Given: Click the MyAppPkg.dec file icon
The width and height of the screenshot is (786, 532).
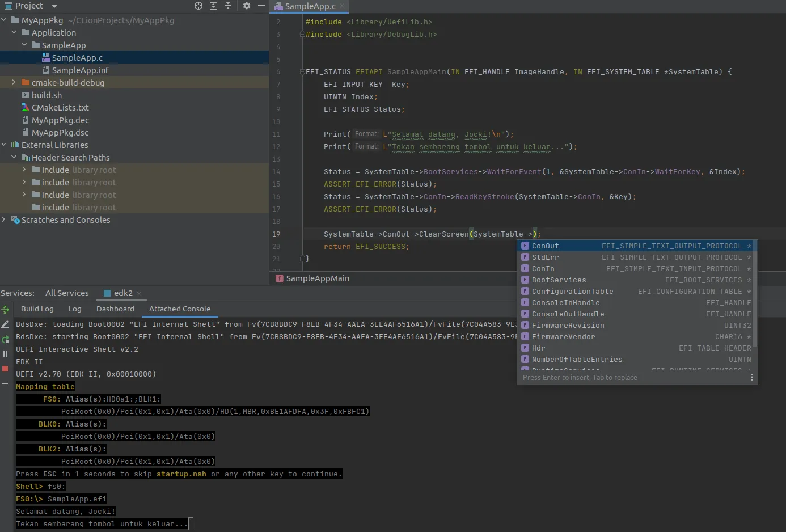Looking at the screenshot, I should point(26,120).
